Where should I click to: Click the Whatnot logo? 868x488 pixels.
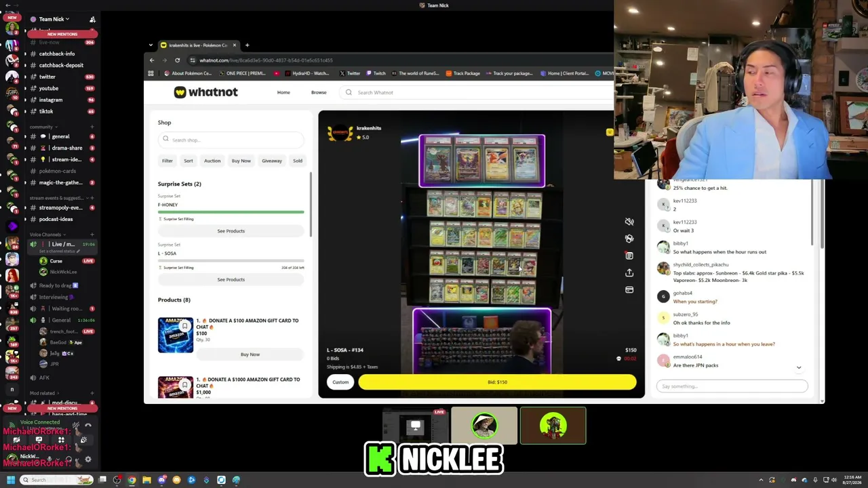pos(205,92)
